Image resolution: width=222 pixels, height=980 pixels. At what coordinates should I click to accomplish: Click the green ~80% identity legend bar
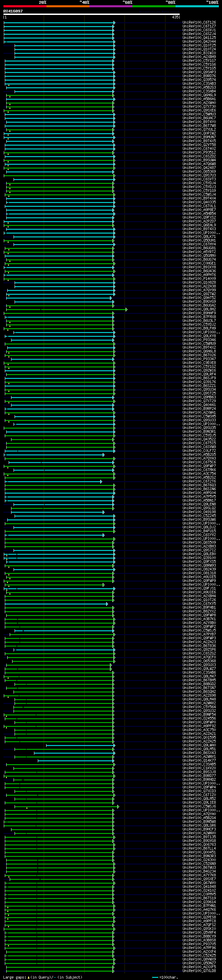[x=154, y=6]
